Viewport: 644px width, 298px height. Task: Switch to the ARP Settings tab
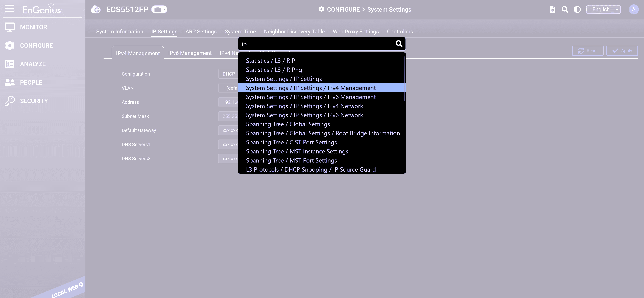[x=201, y=32]
